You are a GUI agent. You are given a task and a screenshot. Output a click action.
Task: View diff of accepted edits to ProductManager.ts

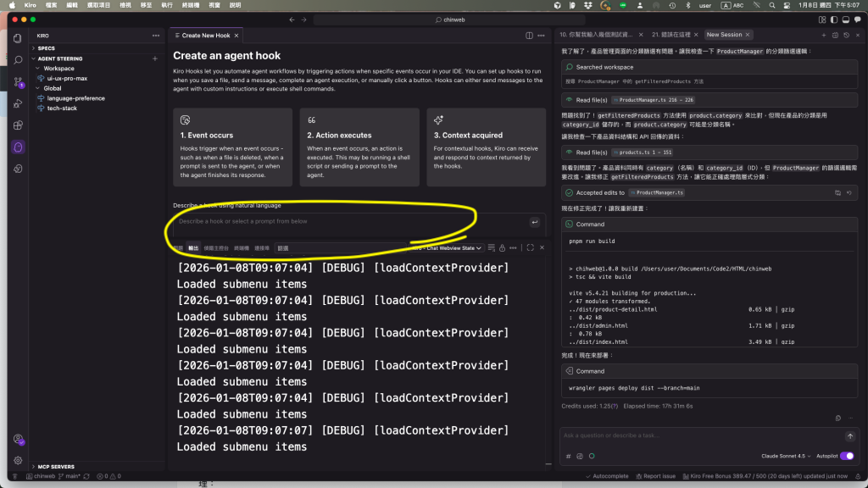(x=837, y=192)
